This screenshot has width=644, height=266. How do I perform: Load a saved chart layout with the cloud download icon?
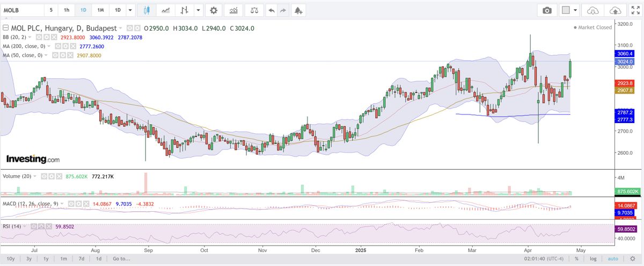(593, 10)
